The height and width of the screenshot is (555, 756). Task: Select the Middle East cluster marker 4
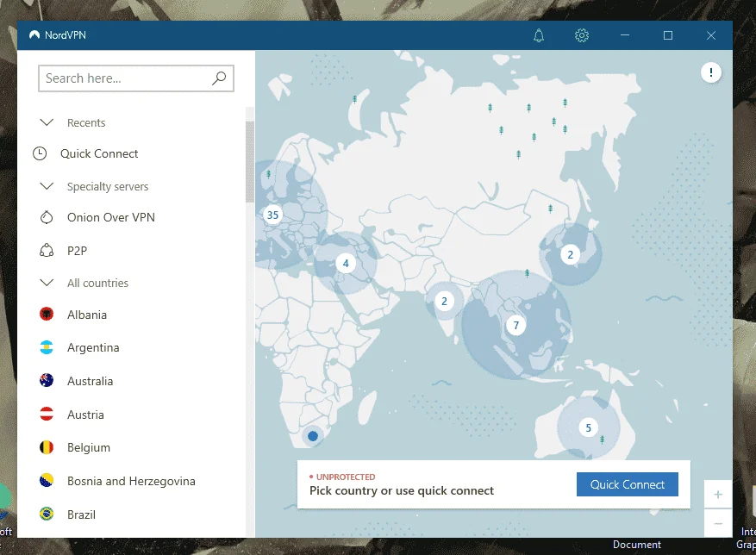(345, 263)
